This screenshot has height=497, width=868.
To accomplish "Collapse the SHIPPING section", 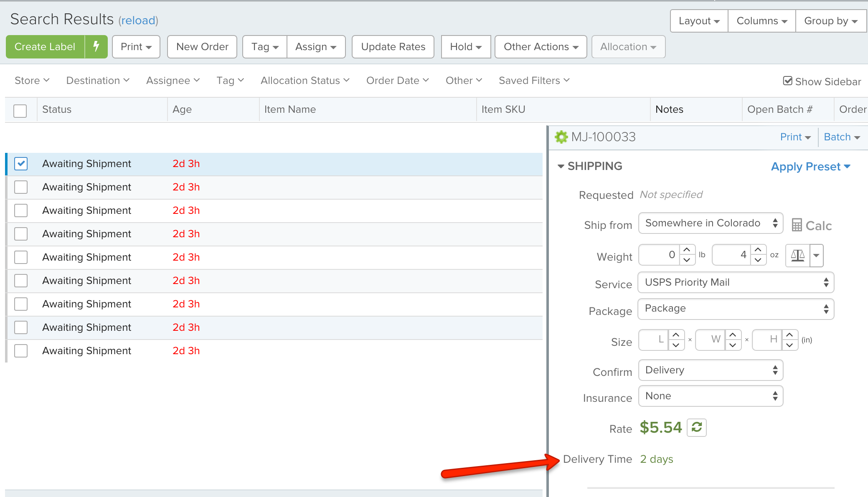I will pyautogui.click(x=561, y=166).
